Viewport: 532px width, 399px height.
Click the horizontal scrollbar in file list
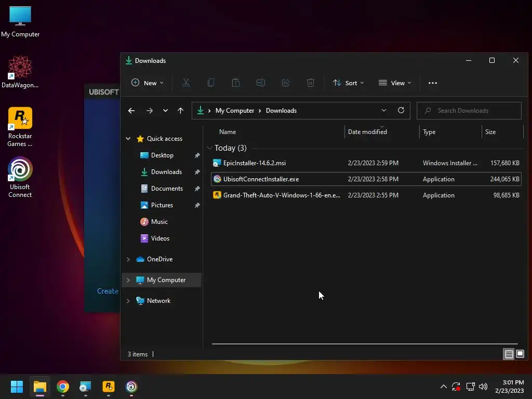[x=365, y=344]
